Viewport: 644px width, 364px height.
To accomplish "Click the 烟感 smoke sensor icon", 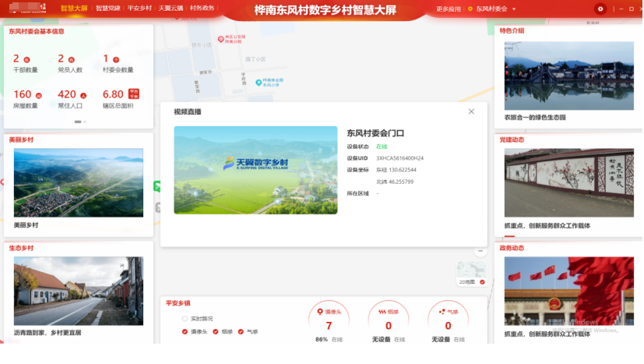I will tap(382, 312).
